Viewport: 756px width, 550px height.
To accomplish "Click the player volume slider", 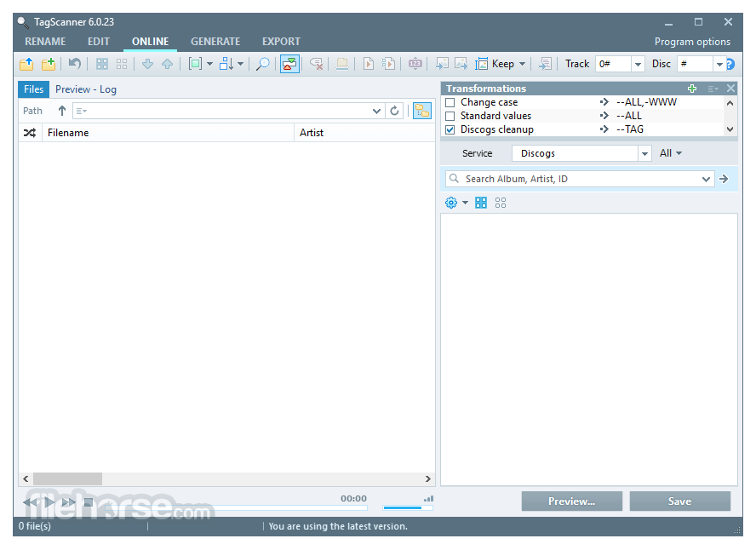I will coord(408,507).
